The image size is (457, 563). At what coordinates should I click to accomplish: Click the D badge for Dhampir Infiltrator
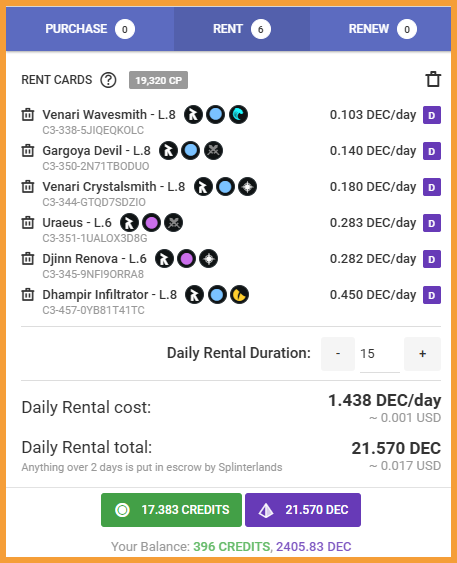pyautogui.click(x=432, y=295)
